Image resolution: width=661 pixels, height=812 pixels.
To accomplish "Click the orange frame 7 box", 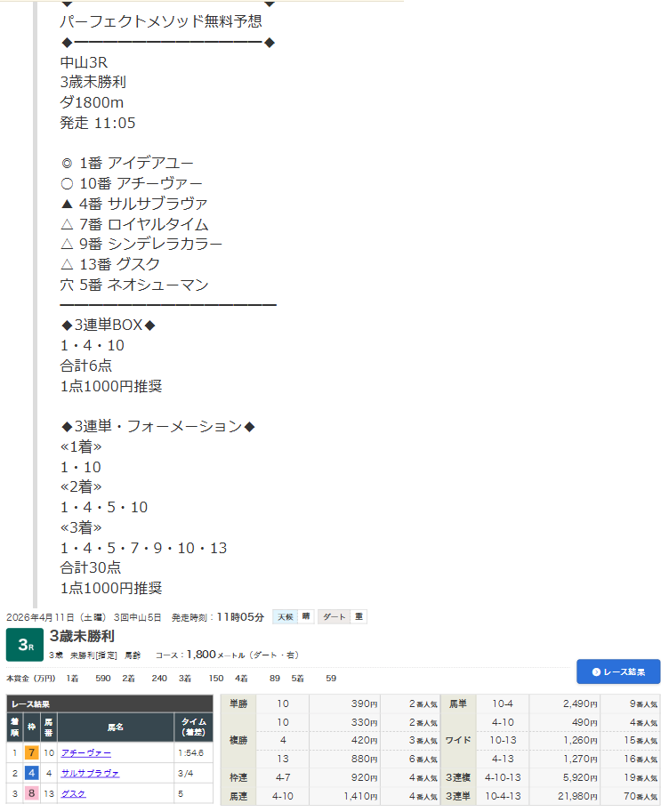I will click(31, 752).
